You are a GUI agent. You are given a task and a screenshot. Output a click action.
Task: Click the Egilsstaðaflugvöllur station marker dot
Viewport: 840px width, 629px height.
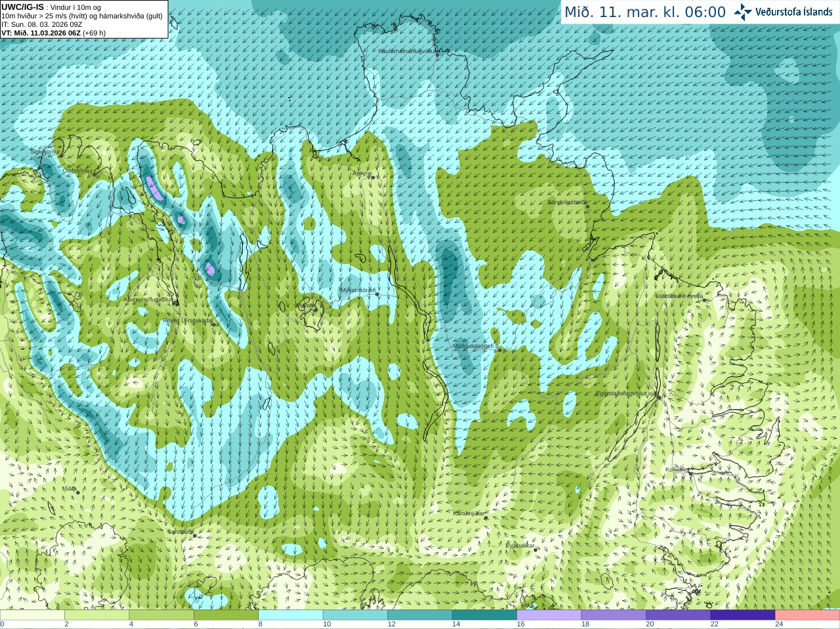pos(659,397)
